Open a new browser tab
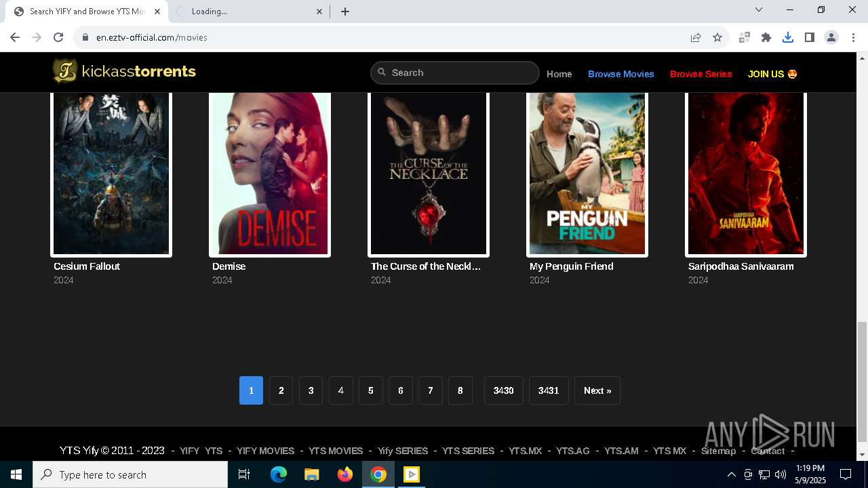The image size is (868, 488). 345,12
